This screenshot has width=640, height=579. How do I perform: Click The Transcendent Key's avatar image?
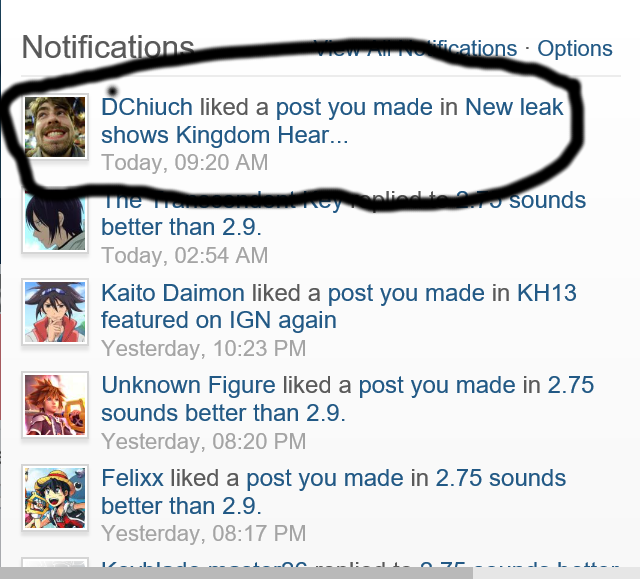[55, 220]
